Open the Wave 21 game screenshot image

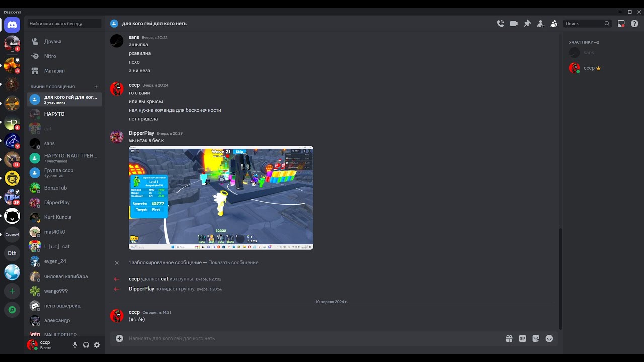[221, 198]
